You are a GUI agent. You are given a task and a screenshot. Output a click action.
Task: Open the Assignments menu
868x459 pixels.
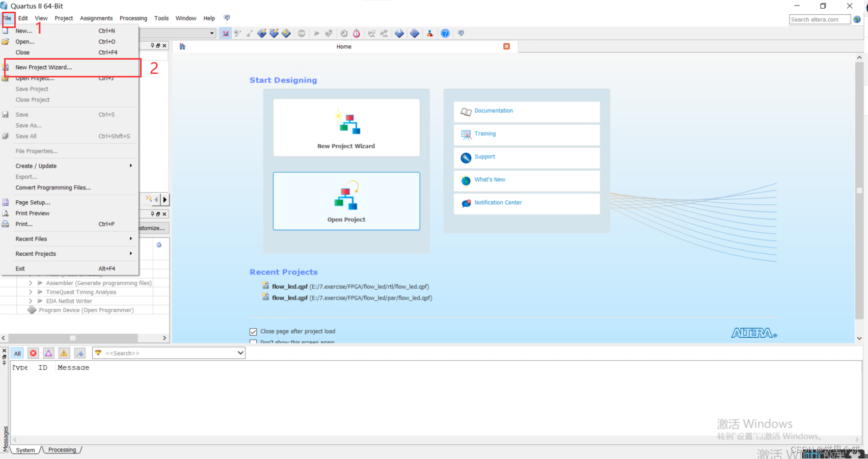point(96,18)
